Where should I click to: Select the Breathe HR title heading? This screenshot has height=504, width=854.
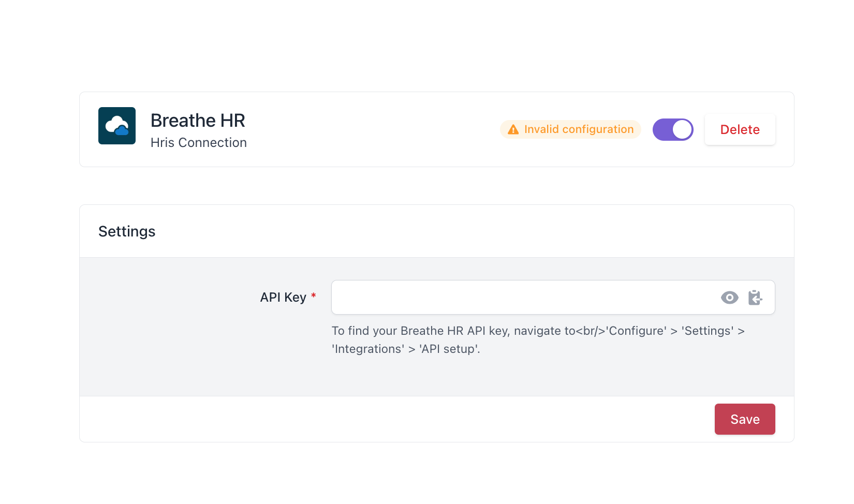pos(198,121)
